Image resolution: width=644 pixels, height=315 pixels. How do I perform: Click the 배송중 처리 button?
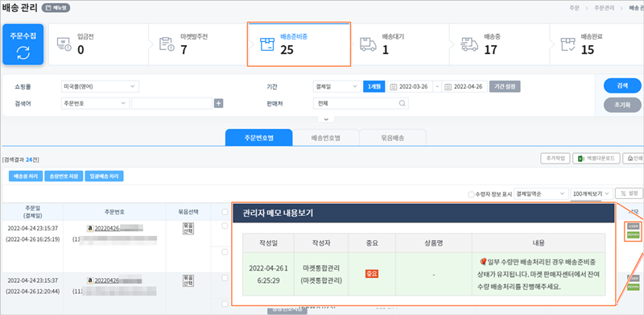[26, 176]
